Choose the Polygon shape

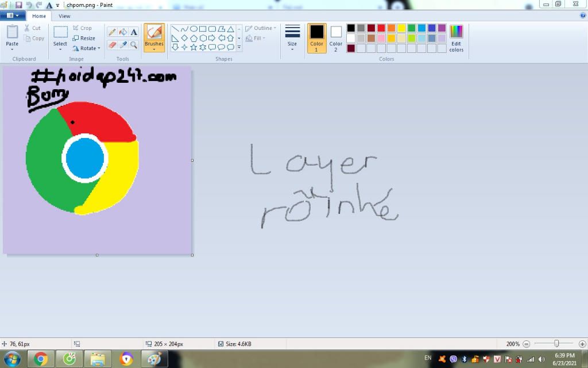pyautogui.click(x=221, y=29)
